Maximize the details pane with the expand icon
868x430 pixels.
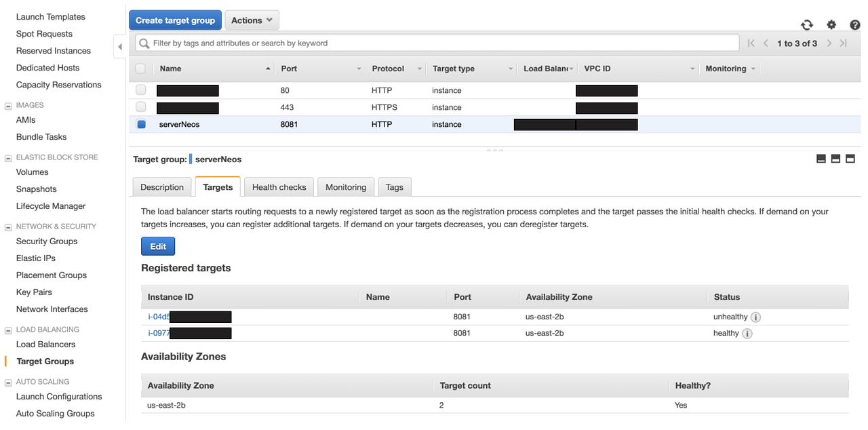pyautogui.click(x=850, y=158)
